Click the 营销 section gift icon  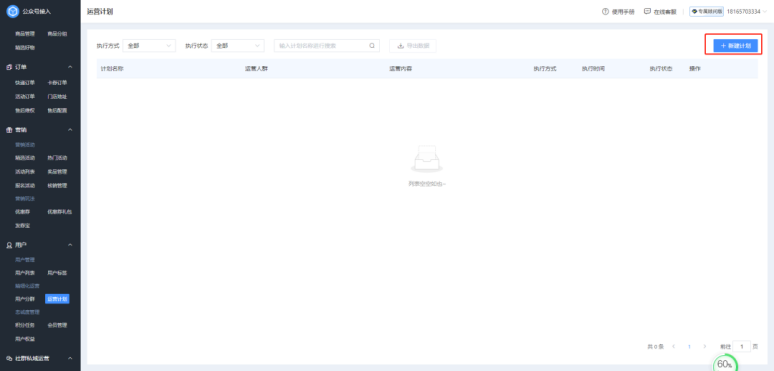pyautogui.click(x=9, y=130)
